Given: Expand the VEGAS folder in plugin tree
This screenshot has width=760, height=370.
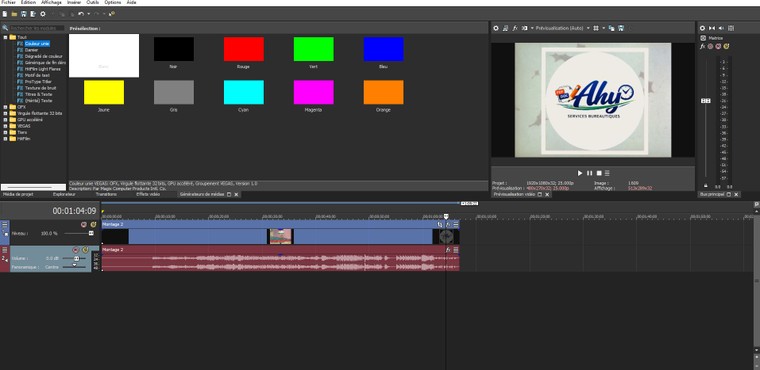Looking at the screenshot, I should click(x=5, y=126).
